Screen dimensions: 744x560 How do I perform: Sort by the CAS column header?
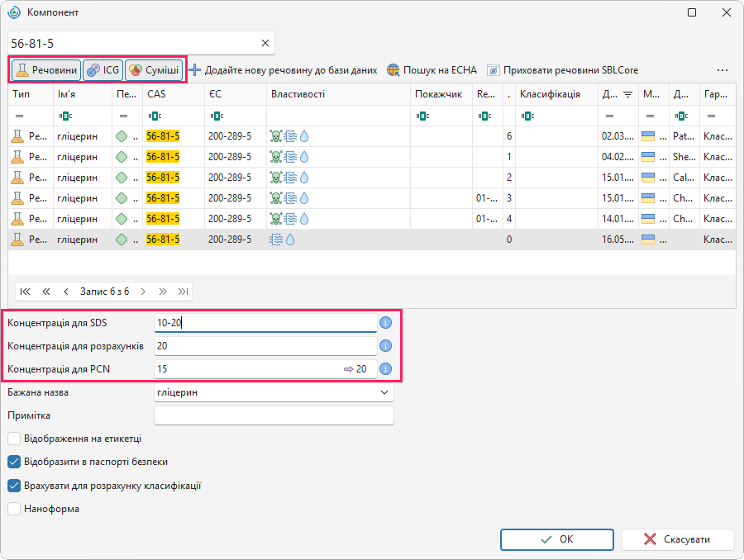174,94
